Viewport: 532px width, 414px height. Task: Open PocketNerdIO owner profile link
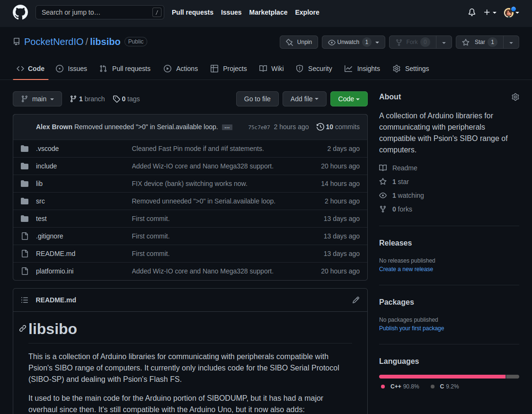coord(53,42)
